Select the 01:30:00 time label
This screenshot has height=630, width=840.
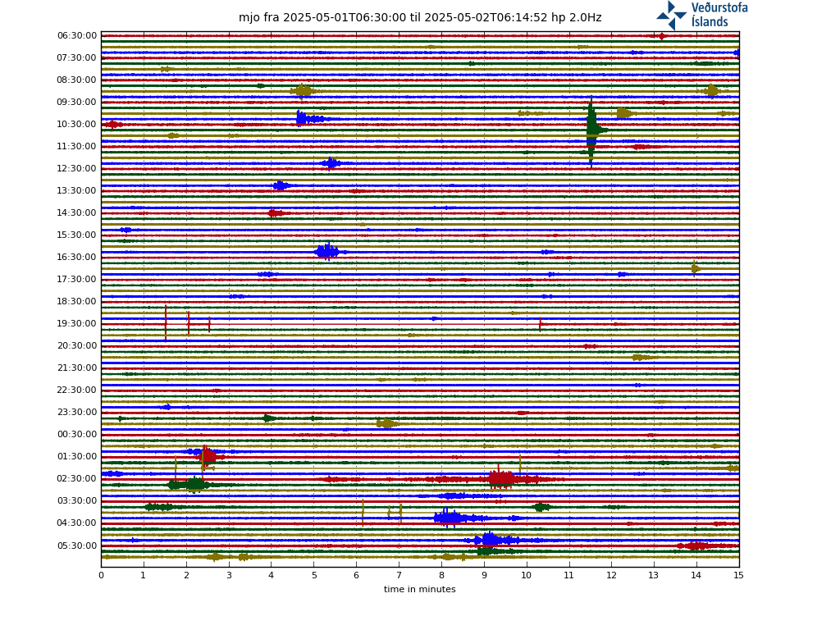77,456
